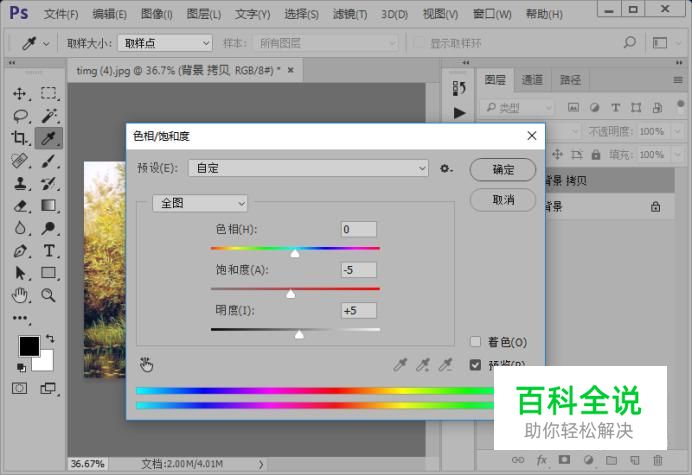The width and height of the screenshot is (692, 475).
Task: Open the 窗口(W) menu
Action: tap(492, 15)
